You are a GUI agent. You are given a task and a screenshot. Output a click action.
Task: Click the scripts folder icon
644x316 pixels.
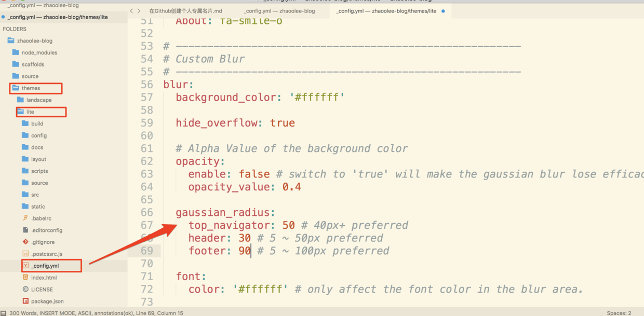coord(25,171)
